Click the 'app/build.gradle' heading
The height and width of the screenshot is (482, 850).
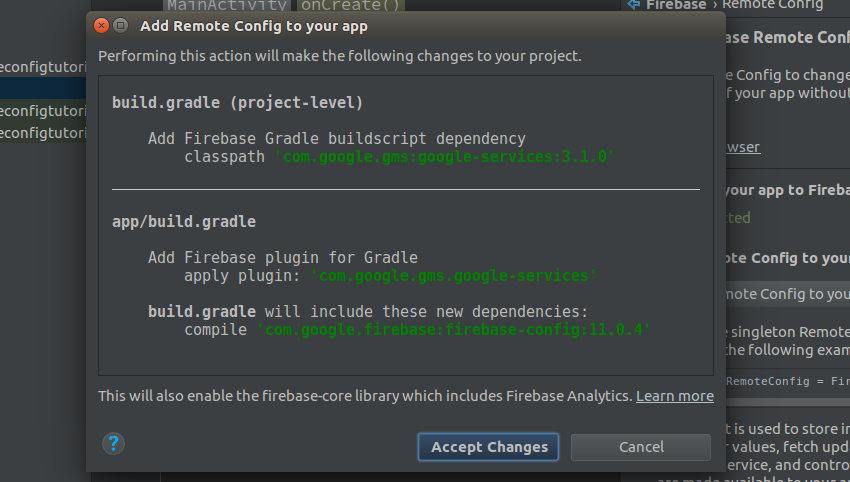[x=184, y=222]
